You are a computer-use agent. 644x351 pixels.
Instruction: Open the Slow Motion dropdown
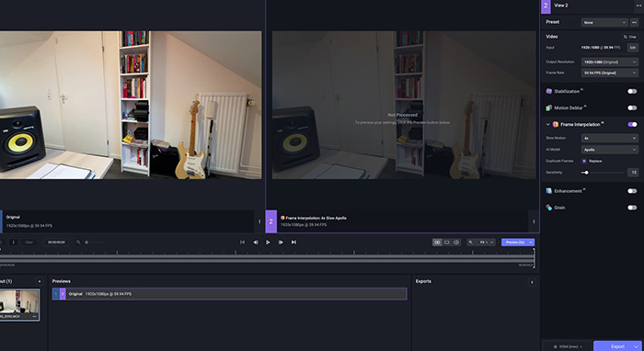609,138
